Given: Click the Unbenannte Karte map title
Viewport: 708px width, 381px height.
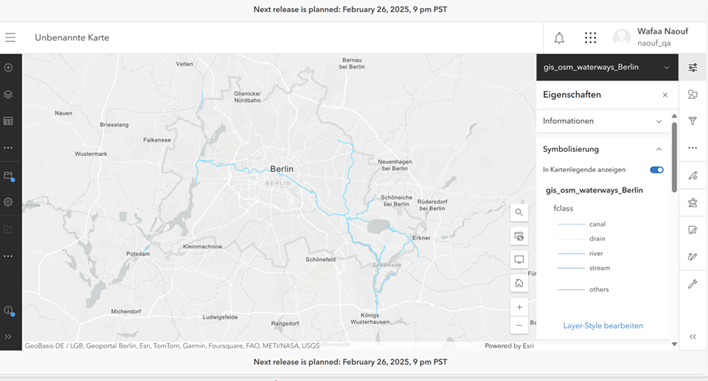Looking at the screenshot, I should (72, 37).
